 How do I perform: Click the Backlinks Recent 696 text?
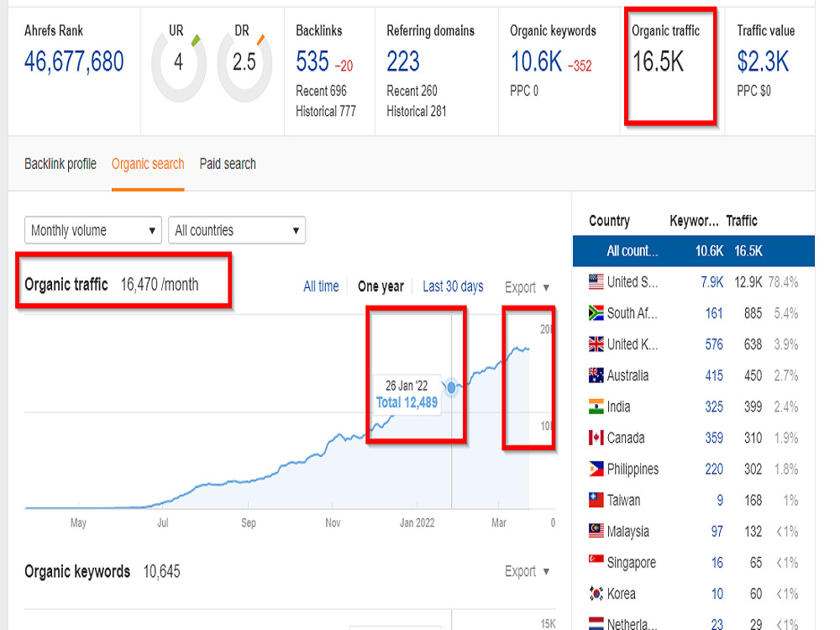click(x=321, y=91)
